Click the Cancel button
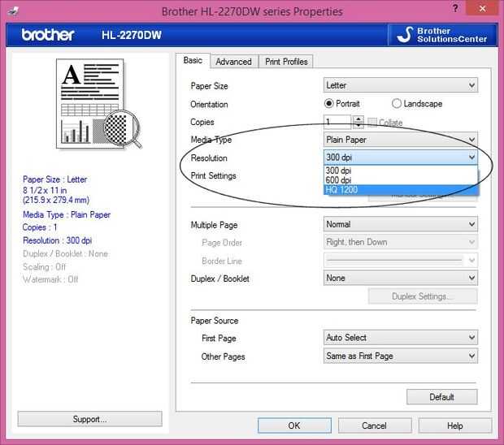Viewport: 504px width, 445px height. click(x=374, y=426)
